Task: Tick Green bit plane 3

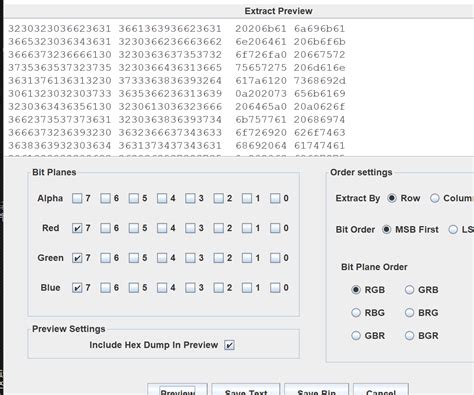Action: [x=190, y=258]
